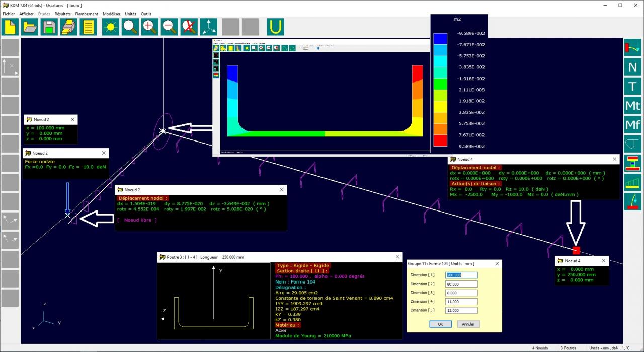
Task: Click the Dimension [ 1 ] input field
Action: (461, 275)
